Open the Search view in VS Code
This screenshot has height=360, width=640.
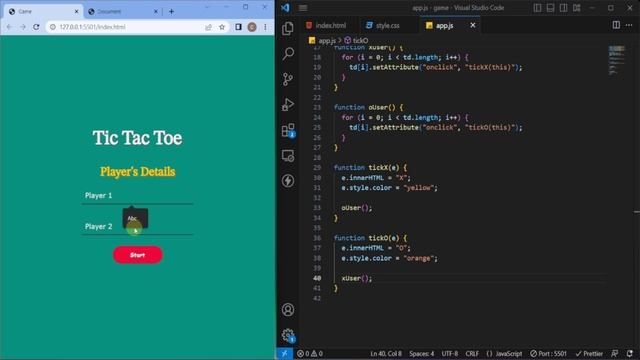pos(288,53)
